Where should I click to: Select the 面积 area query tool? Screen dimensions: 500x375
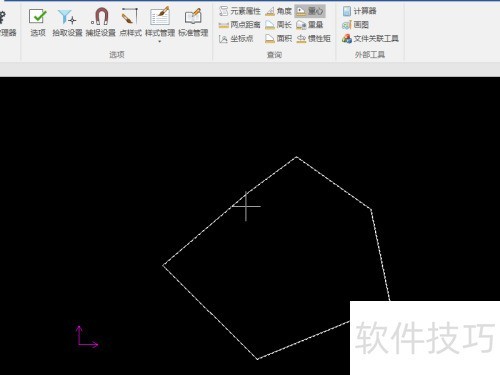pyautogui.click(x=279, y=39)
